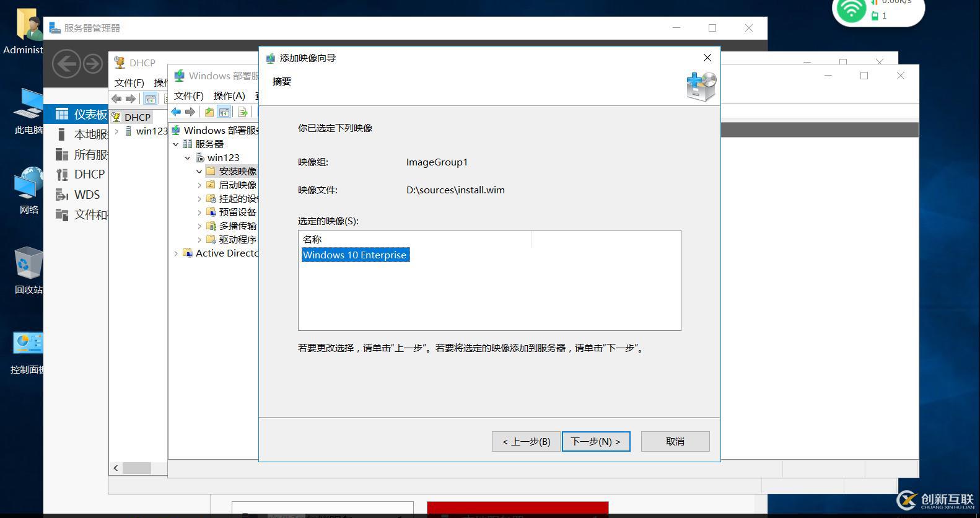Select 启动映像 folder in tree
980x518 pixels.
pyautogui.click(x=232, y=185)
